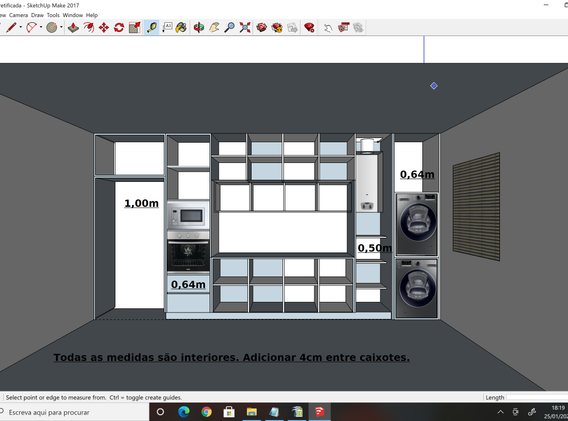This screenshot has width=568, height=421.
Task: Toggle the Tape Measure tool
Action: point(152,28)
